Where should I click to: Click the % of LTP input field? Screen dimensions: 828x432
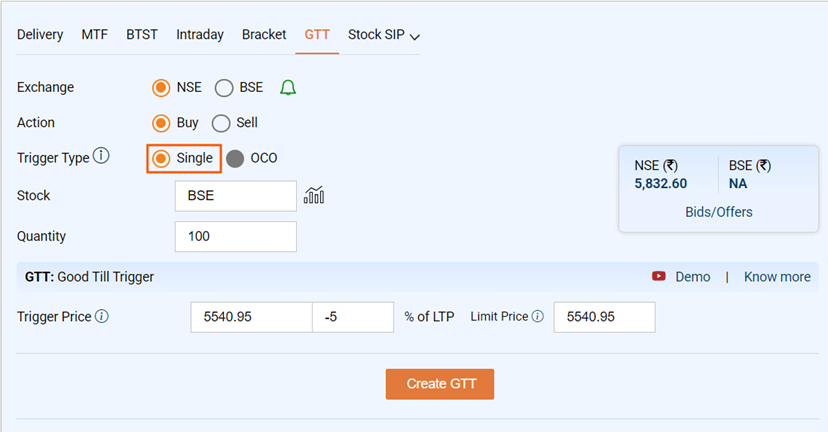[353, 317]
